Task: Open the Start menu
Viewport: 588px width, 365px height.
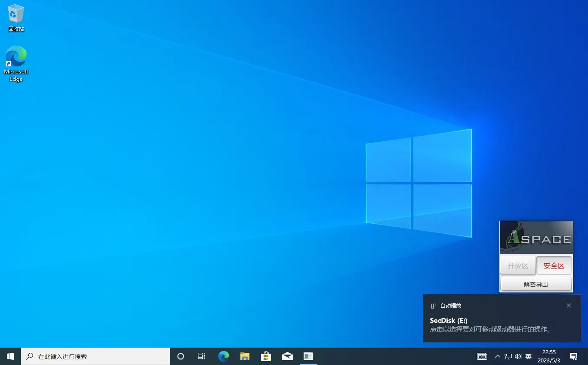Action: 10,356
